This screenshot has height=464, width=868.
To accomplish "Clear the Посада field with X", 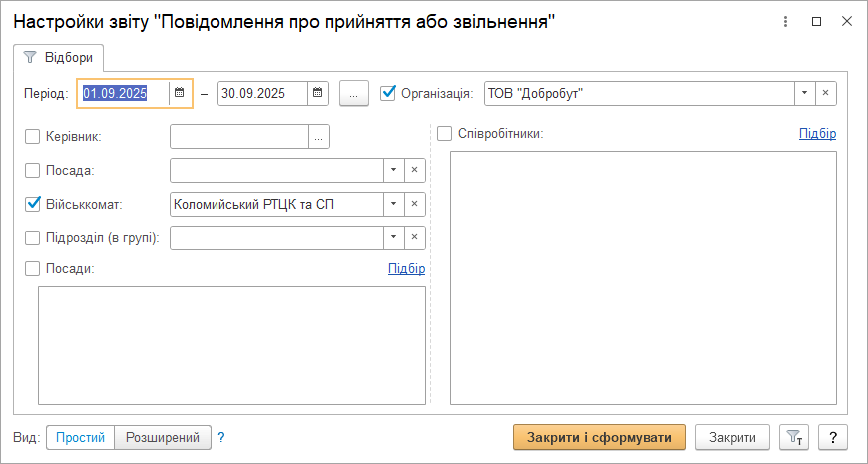I will coord(414,170).
